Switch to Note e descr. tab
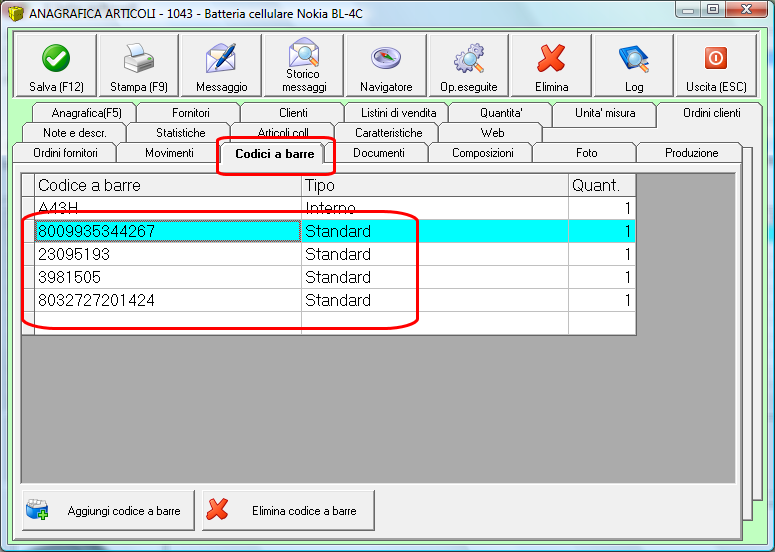This screenshot has width=775, height=552. [x=75, y=132]
